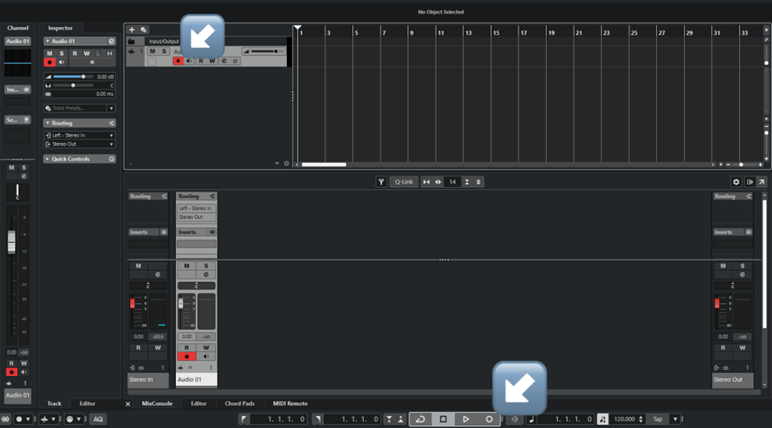Switch to the MIDI Remote tab
This screenshot has height=428, width=772.
[290, 404]
